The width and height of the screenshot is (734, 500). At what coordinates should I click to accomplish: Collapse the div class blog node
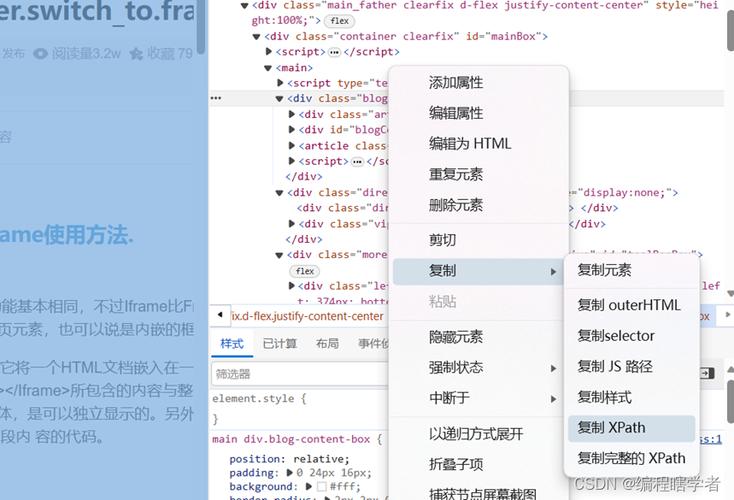click(279, 99)
